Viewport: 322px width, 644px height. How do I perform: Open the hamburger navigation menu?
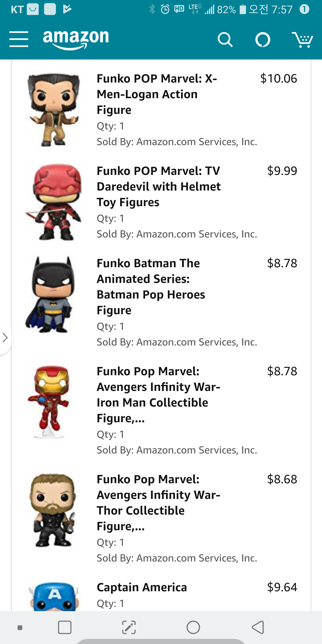(19, 39)
